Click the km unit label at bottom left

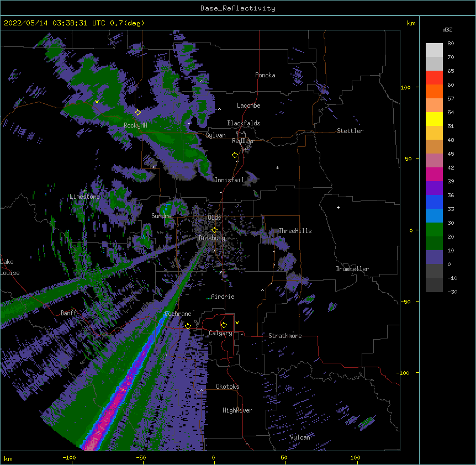8,459
